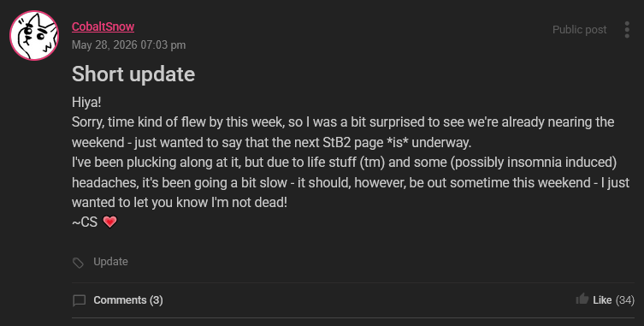644x326 pixels.
Task: Visit the CobaltSnow profile link
Action: point(103,27)
